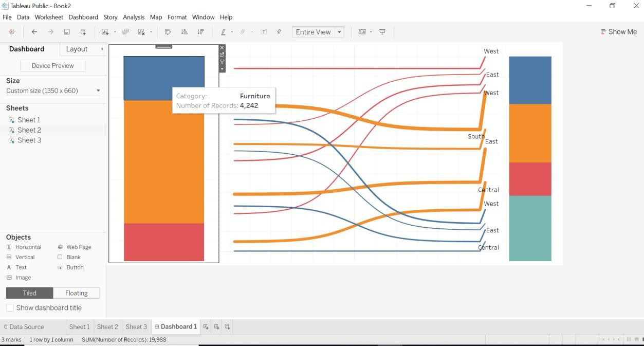Click the New Data Source icon
Screen dimensions: 644x346
pos(83,32)
